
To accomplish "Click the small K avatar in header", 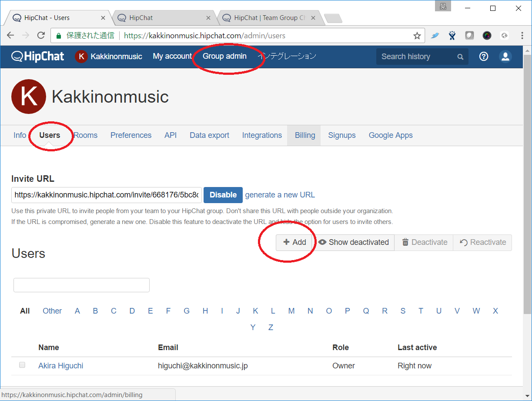I will point(81,57).
